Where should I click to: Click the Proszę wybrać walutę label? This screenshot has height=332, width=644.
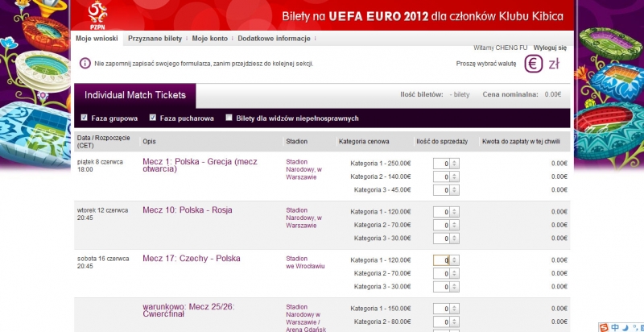coord(486,64)
